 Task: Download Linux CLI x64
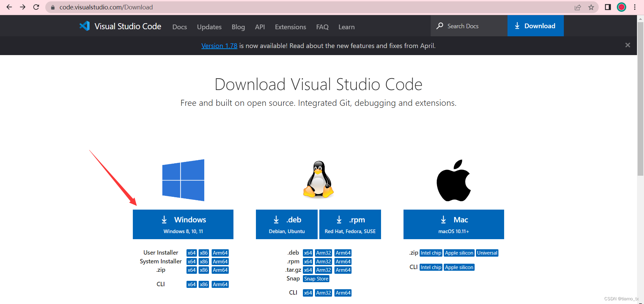pos(308,293)
